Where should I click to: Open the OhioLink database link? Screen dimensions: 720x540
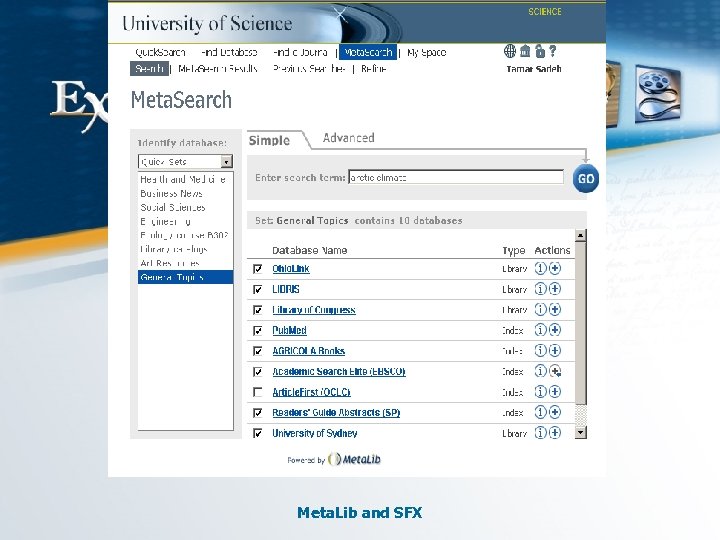291,269
